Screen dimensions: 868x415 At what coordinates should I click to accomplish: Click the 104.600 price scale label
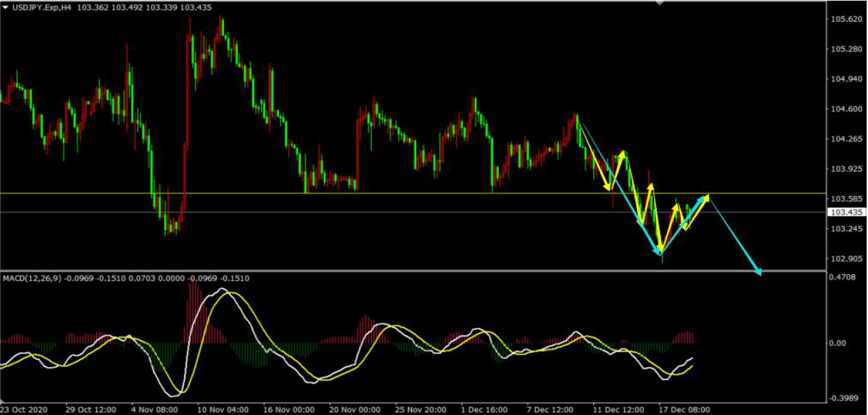(845, 109)
